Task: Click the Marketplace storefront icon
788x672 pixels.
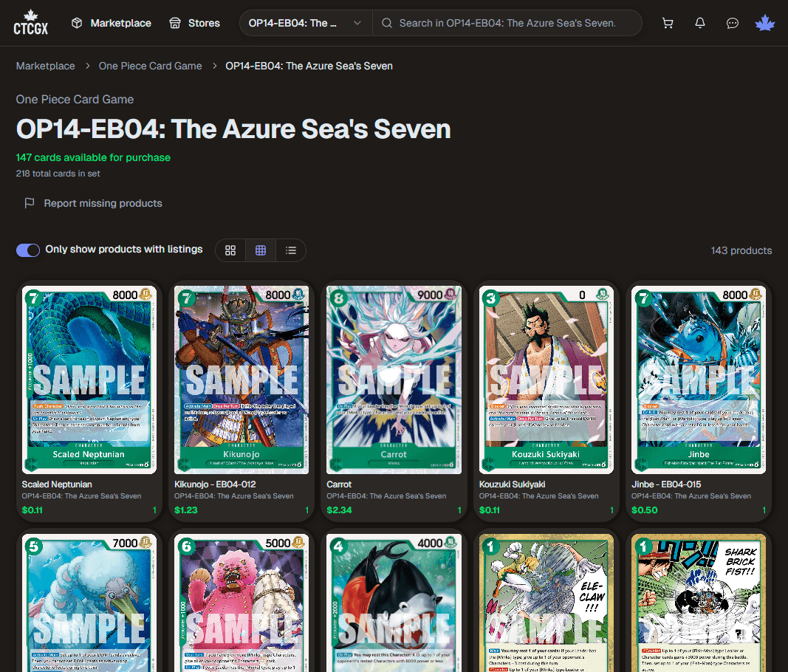Action: point(76,23)
